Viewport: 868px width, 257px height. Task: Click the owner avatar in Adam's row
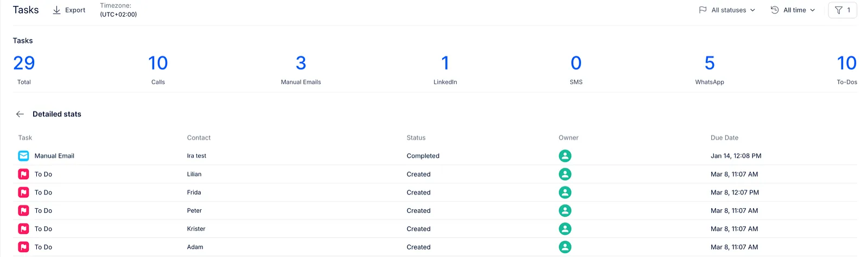pyautogui.click(x=565, y=247)
